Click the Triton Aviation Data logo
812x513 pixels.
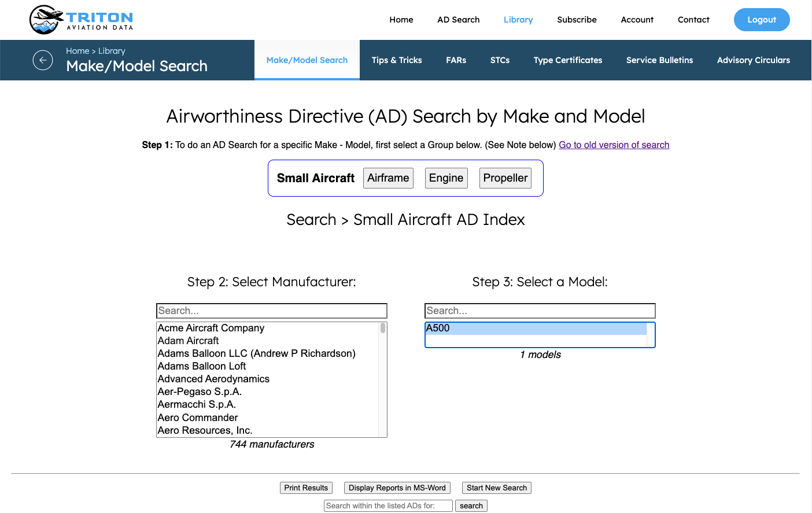click(82, 20)
